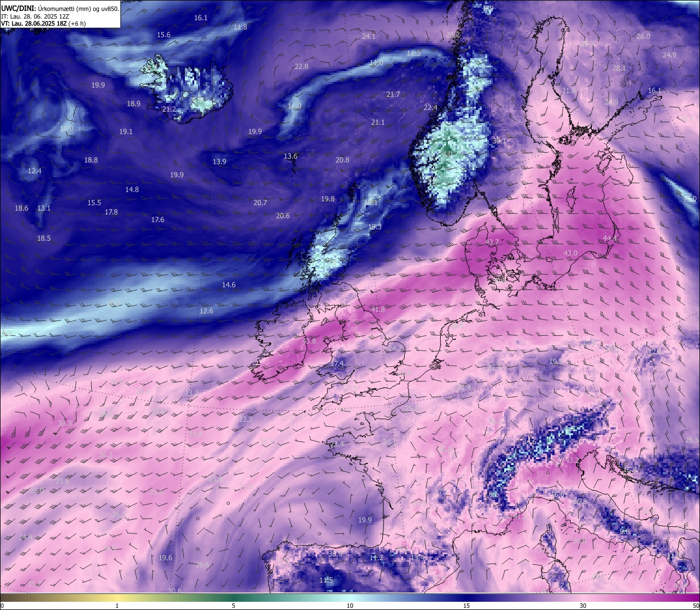700x610 pixels.
Task: Click the 43.0 value on the Baltic coast
Action: click(570, 253)
